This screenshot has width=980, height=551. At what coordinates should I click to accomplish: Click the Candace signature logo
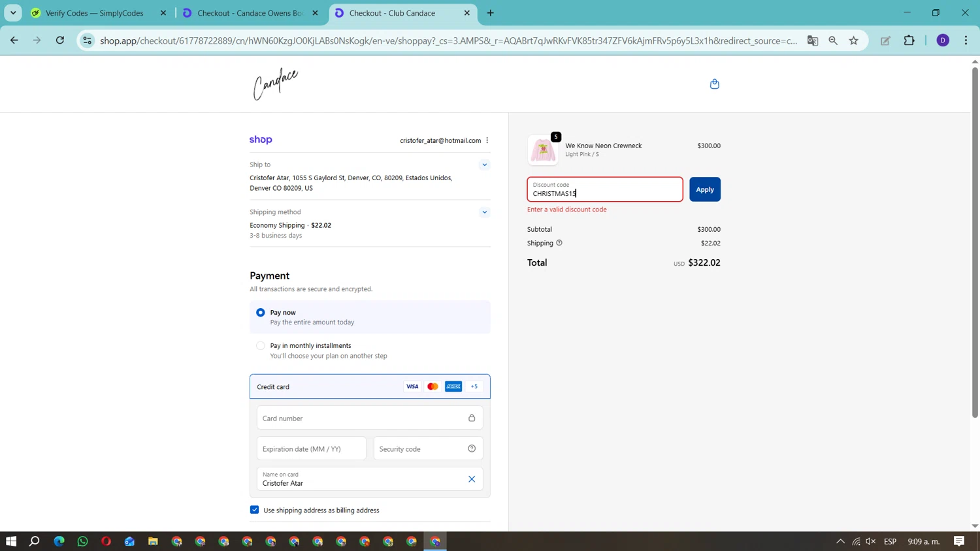275,84
